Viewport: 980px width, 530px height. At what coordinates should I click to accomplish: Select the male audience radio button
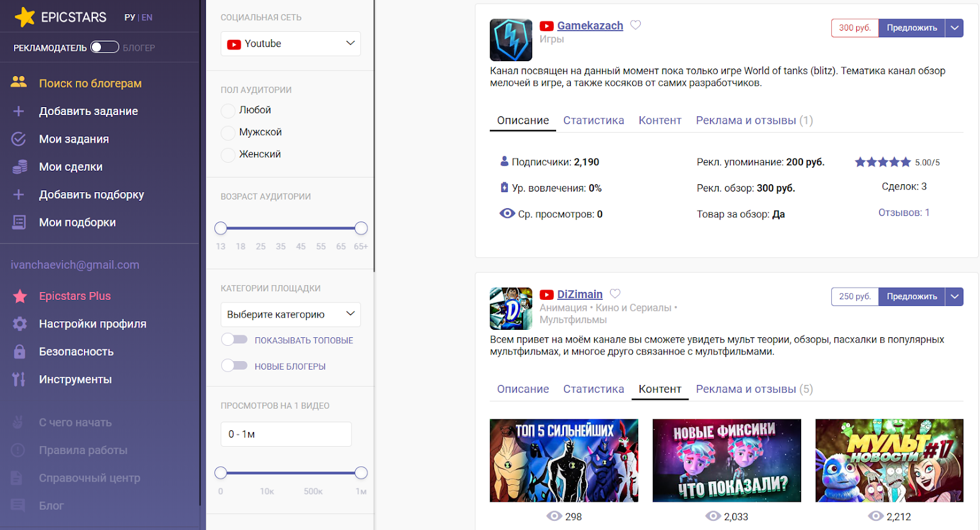pyautogui.click(x=228, y=133)
